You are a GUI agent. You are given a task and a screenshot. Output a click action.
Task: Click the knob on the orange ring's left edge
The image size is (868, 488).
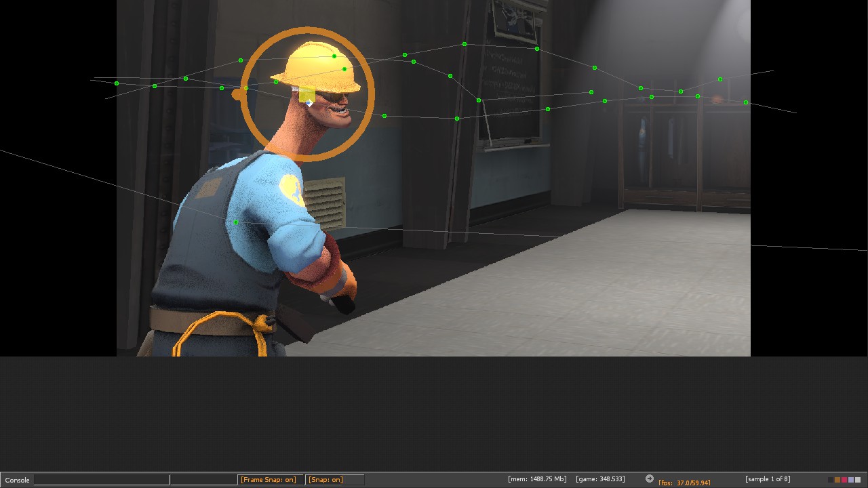coord(237,95)
